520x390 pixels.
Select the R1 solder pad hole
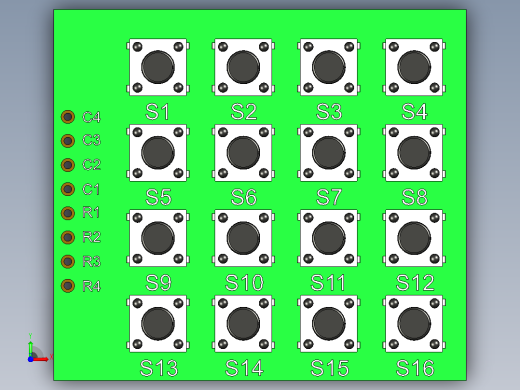click(68, 213)
